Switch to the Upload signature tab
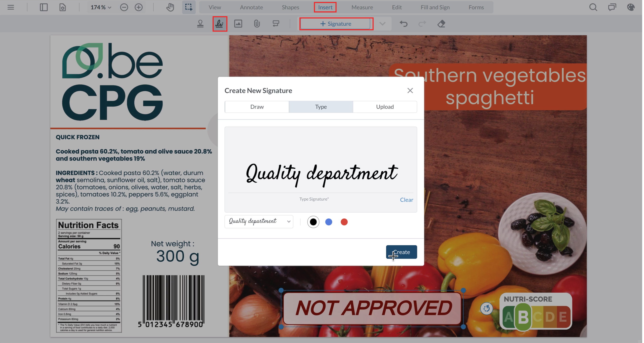 385,107
